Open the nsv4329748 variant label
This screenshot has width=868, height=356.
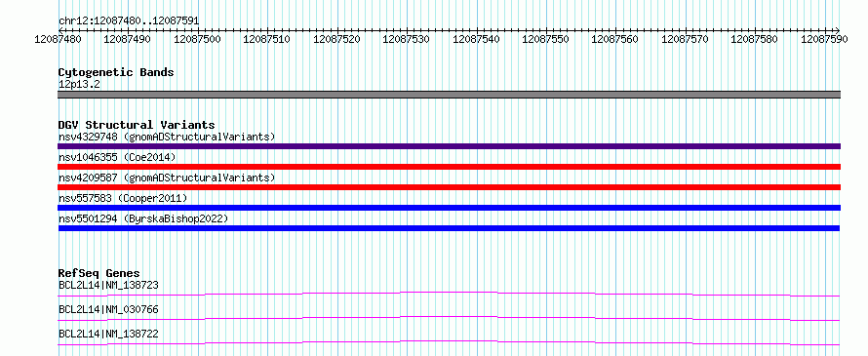tap(167, 137)
